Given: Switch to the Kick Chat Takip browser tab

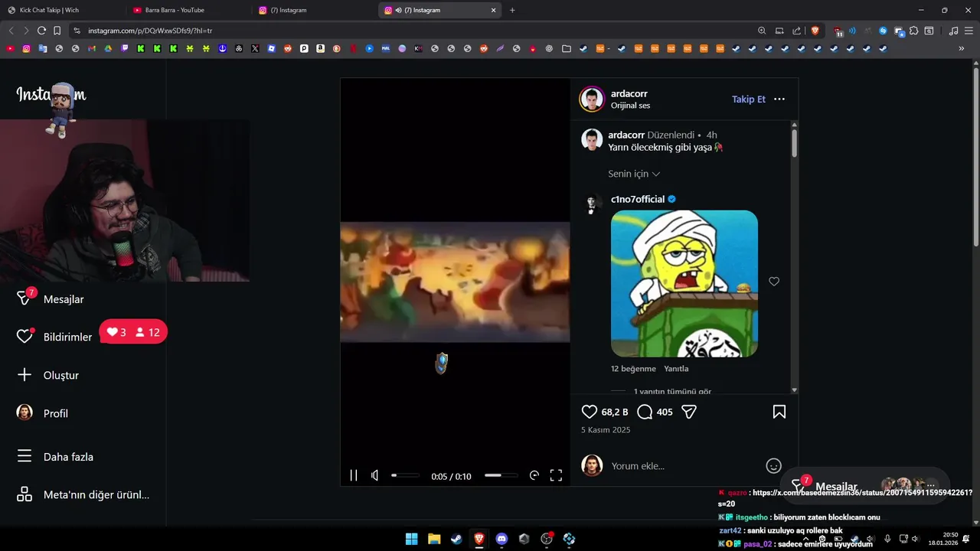Looking at the screenshot, I should click(x=62, y=10).
